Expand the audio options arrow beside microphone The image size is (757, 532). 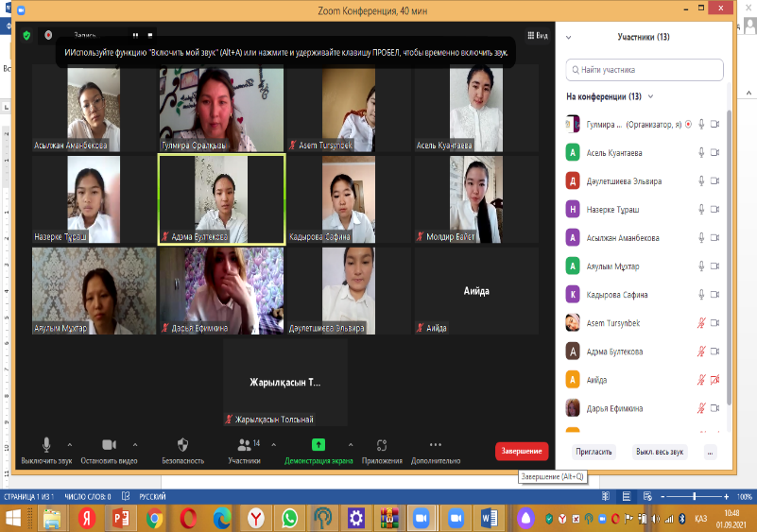coord(70,444)
